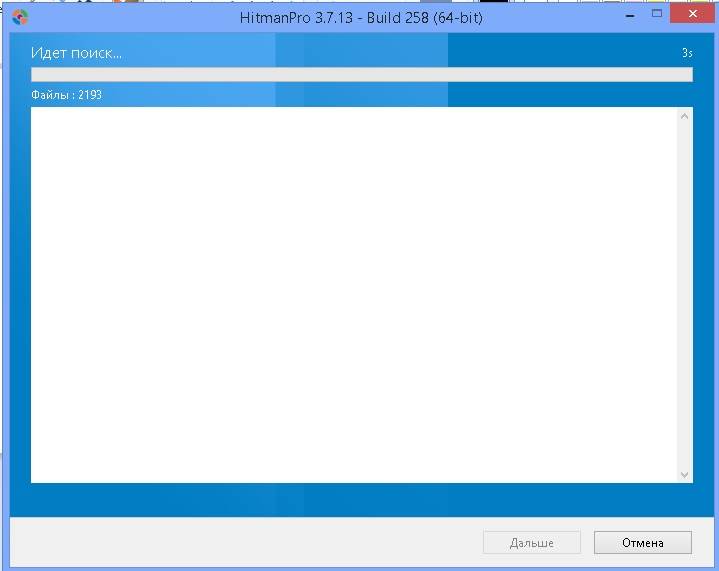719x571 pixels.
Task: Click the 3s elapsed time label
Action: tap(687, 53)
